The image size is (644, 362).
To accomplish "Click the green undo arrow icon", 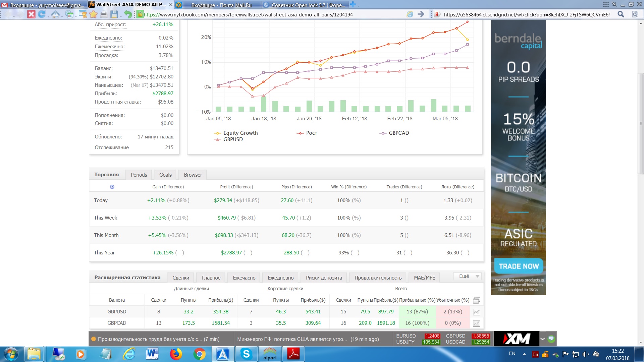I will 128,14.
